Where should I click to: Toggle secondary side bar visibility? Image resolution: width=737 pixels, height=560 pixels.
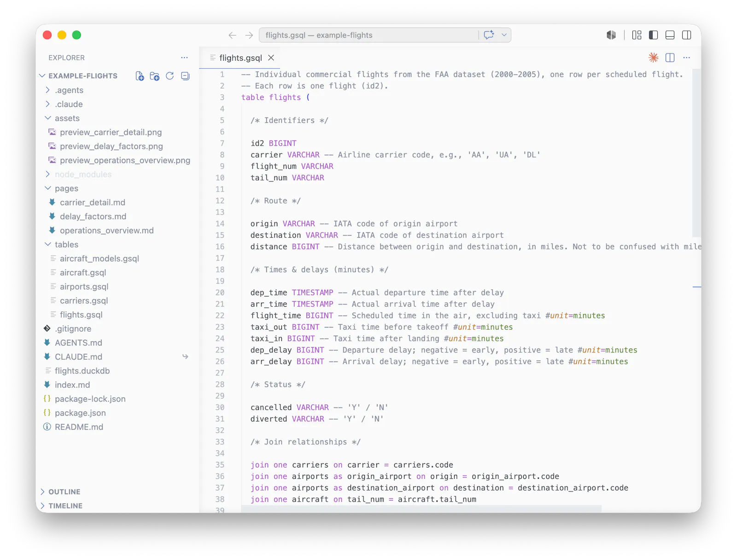click(687, 35)
